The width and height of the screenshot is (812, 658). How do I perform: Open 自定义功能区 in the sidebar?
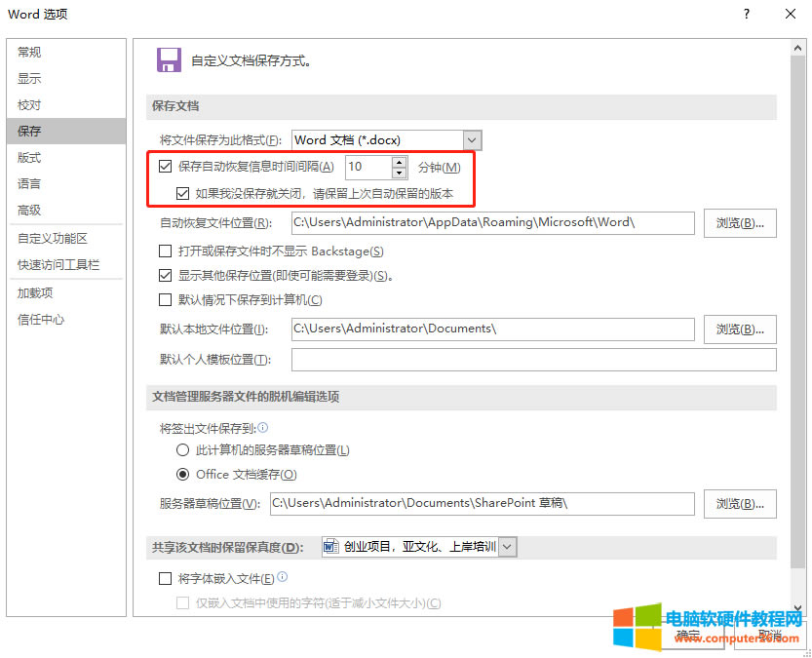tap(53, 239)
